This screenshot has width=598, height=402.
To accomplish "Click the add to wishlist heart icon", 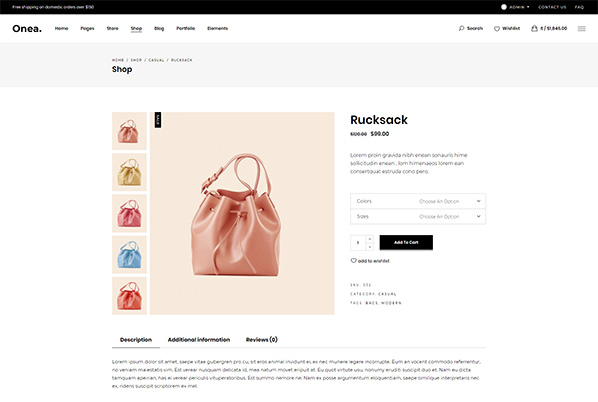I will coord(353,260).
